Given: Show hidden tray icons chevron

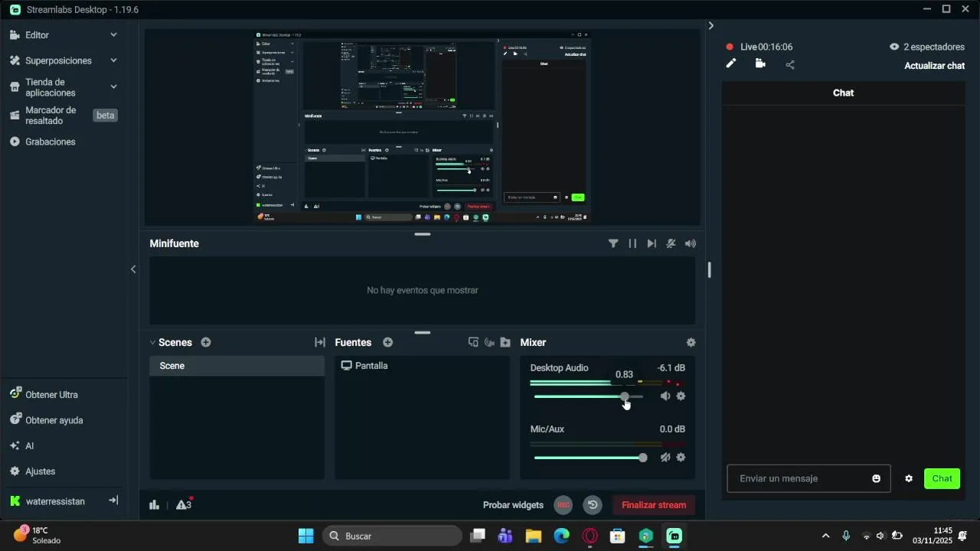Looking at the screenshot, I should (825, 536).
